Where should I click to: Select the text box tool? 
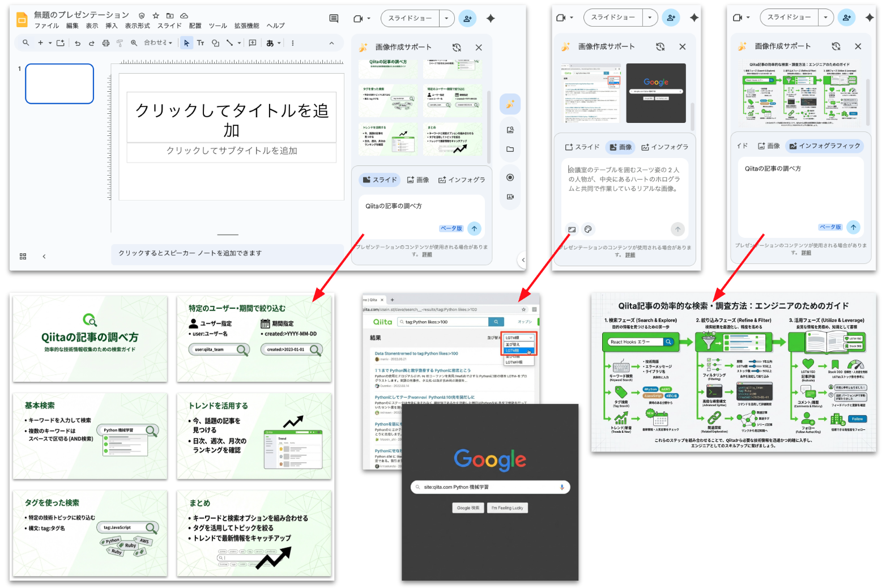click(201, 42)
